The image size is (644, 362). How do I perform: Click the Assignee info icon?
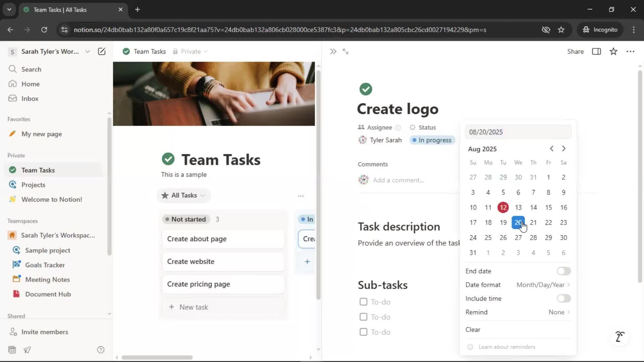(398, 128)
